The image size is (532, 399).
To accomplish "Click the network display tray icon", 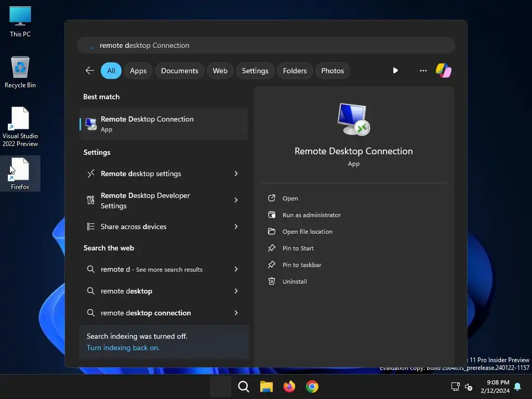I will 455,387.
